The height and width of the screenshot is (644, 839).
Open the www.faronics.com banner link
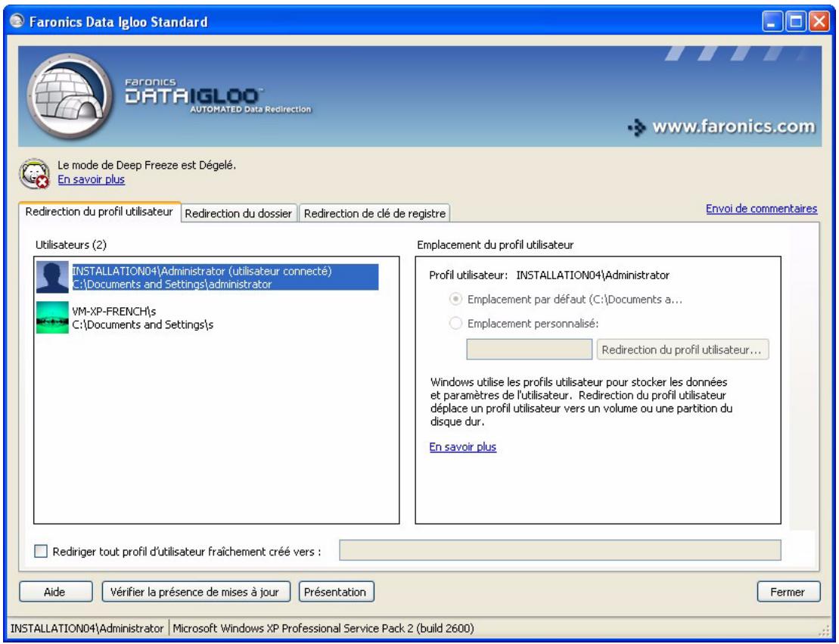point(722,127)
